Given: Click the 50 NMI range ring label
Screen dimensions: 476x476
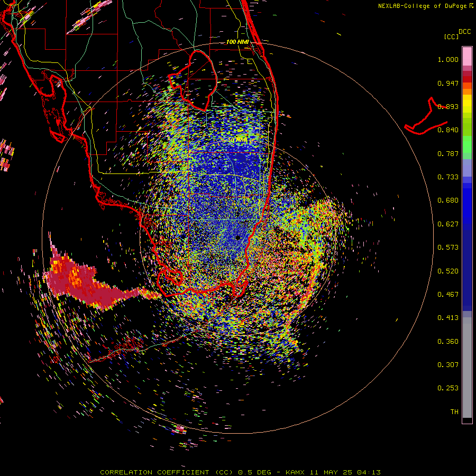Looking at the screenshot, I should click(238, 140).
